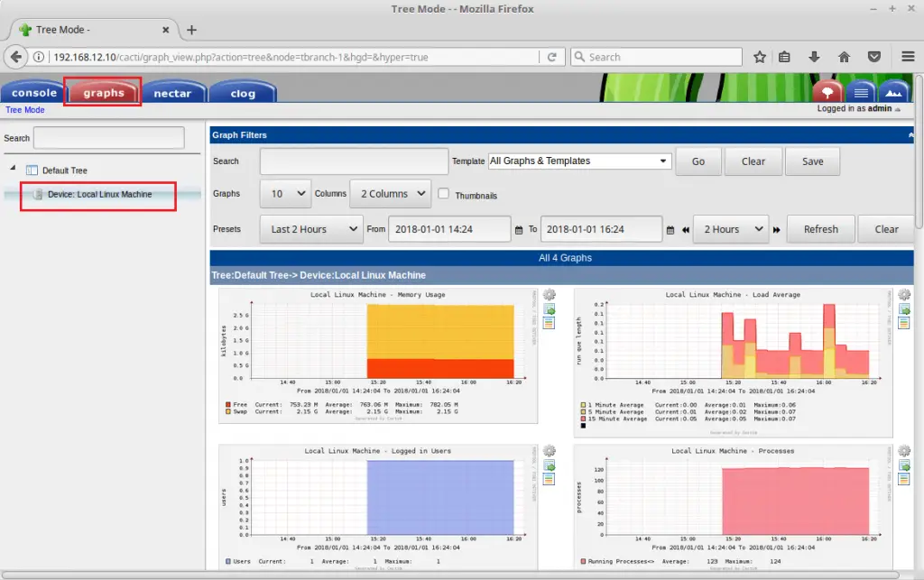The width and height of the screenshot is (924, 580).
Task: Switch to Preview View mountain icon
Action: click(894, 92)
